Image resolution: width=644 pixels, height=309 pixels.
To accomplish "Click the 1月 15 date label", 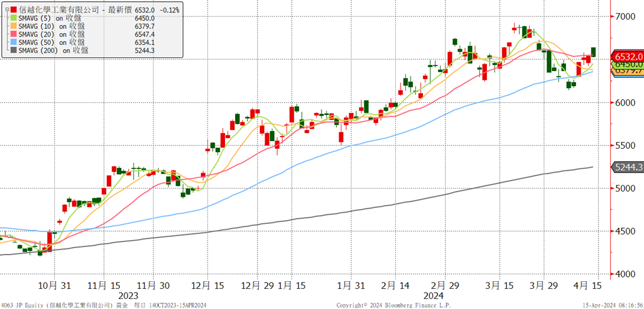I will pyautogui.click(x=293, y=285).
